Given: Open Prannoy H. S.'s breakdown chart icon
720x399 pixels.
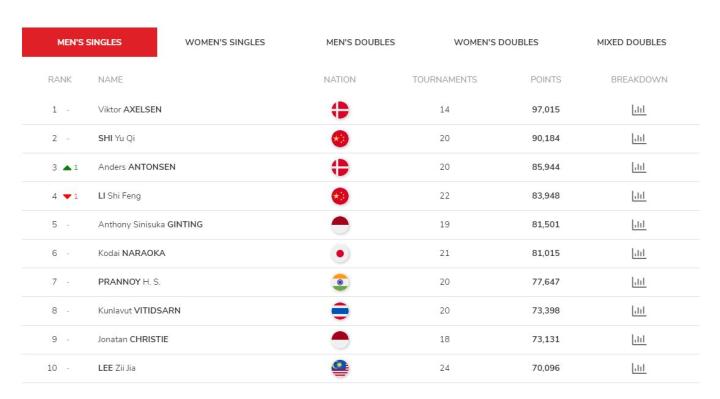Looking at the screenshot, I should coord(639,282).
